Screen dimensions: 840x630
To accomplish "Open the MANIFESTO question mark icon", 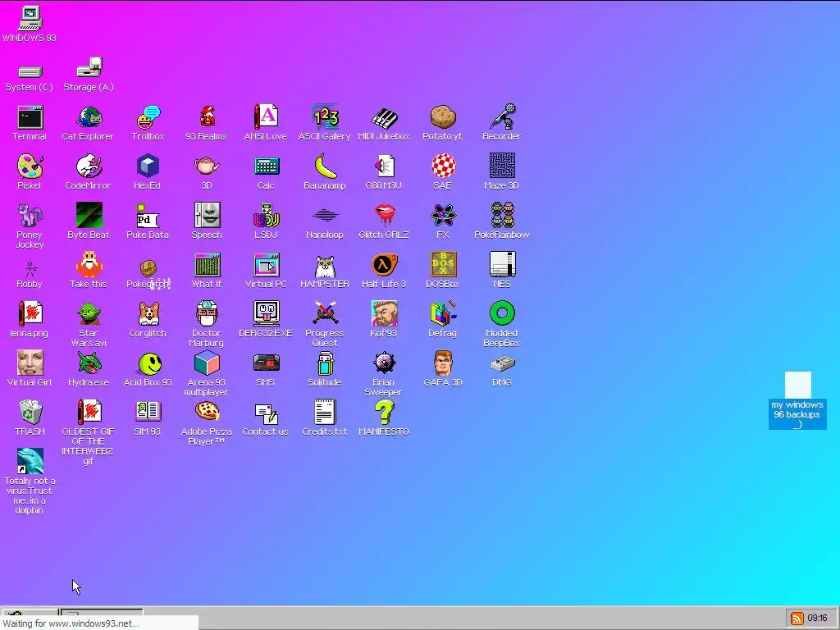I will click(384, 413).
